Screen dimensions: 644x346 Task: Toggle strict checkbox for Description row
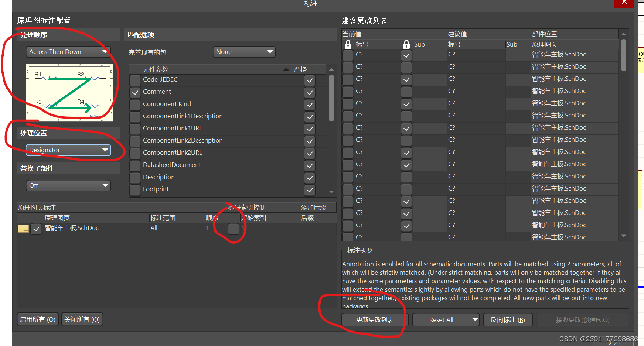coord(310,178)
